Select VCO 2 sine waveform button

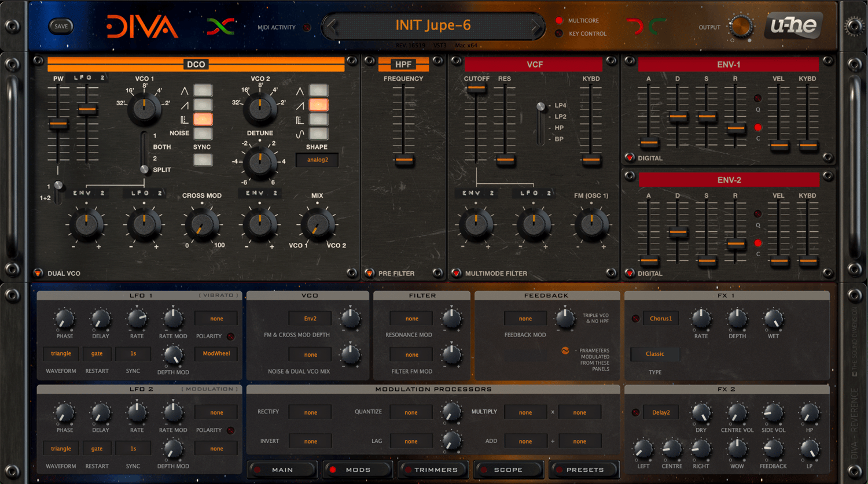tap(318, 134)
